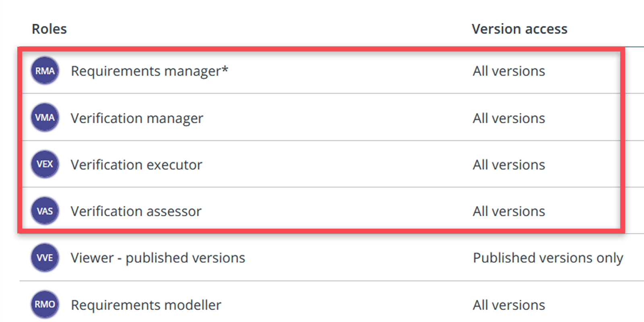Open the Verification assessor role

click(x=136, y=211)
